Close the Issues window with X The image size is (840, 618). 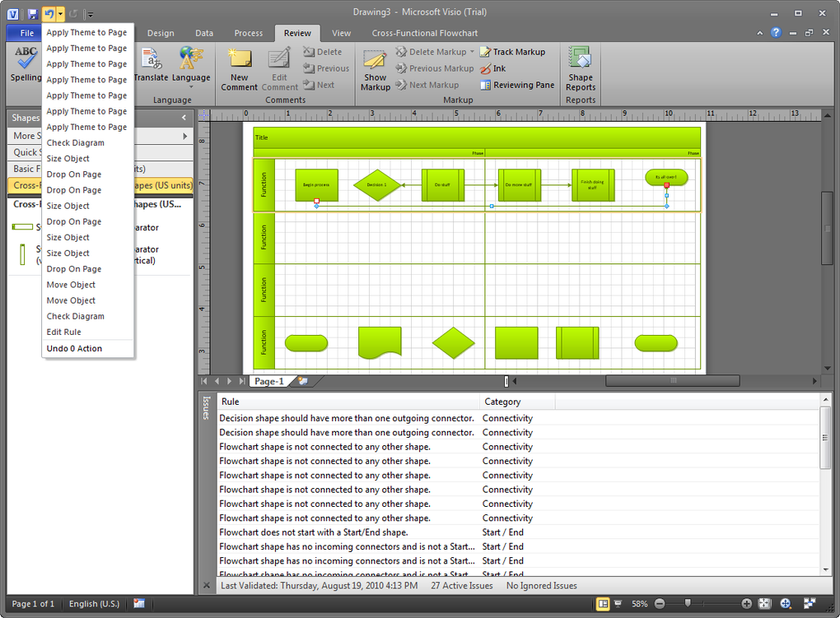point(206,586)
